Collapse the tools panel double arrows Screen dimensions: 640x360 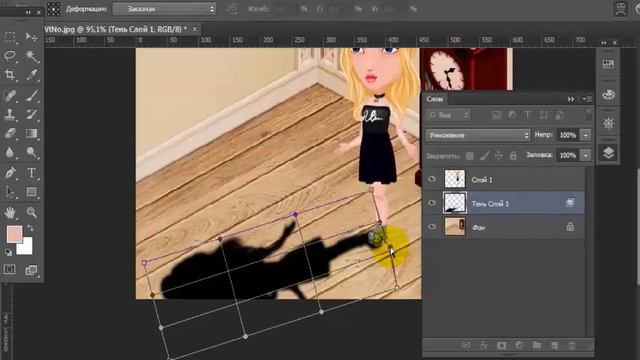tap(28, 13)
